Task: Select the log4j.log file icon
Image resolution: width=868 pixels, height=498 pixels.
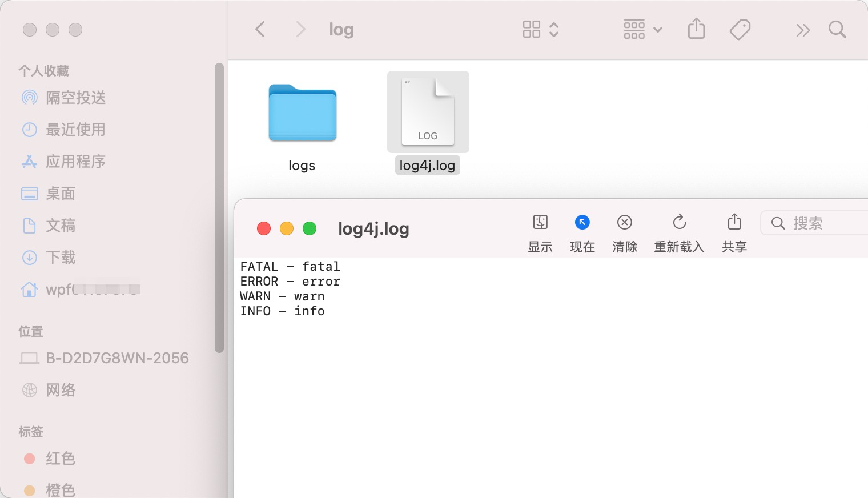Action: click(x=428, y=112)
